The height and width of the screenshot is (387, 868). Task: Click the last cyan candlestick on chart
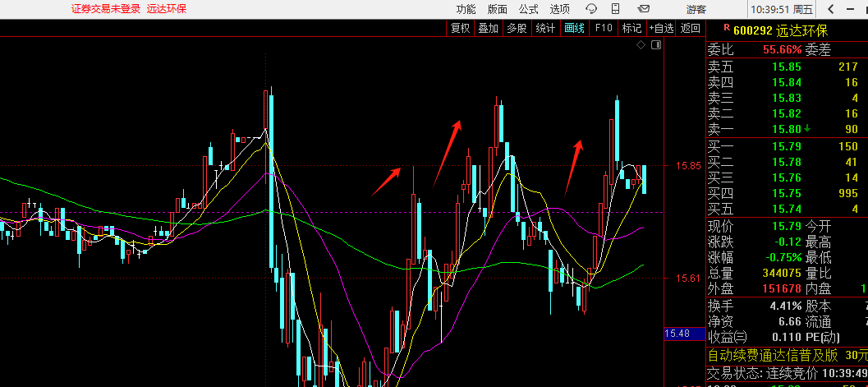[x=645, y=179]
